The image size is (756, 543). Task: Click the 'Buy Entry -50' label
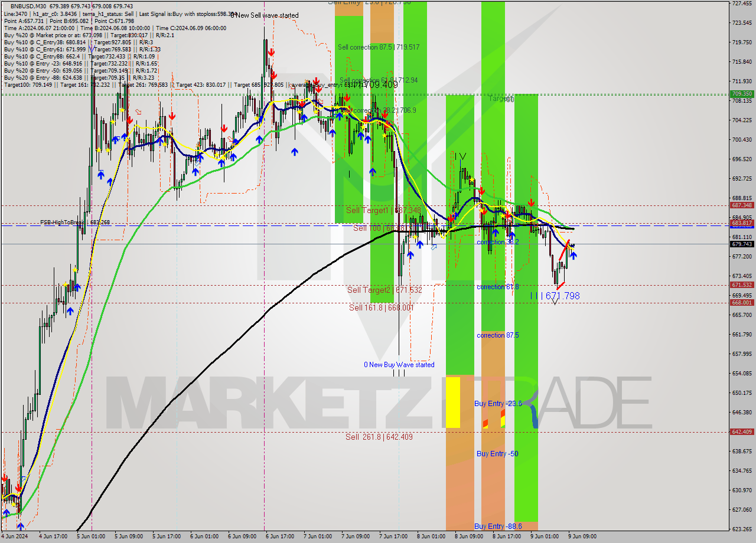(x=498, y=453)
